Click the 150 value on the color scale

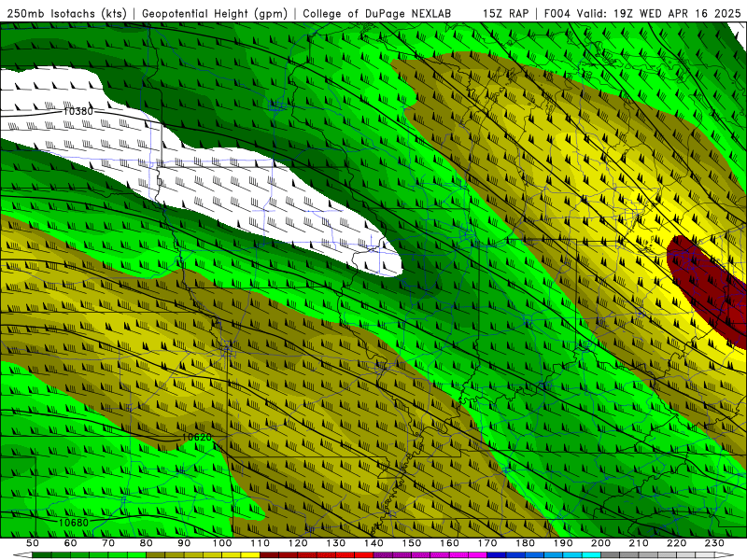click(x=412, y=543)
